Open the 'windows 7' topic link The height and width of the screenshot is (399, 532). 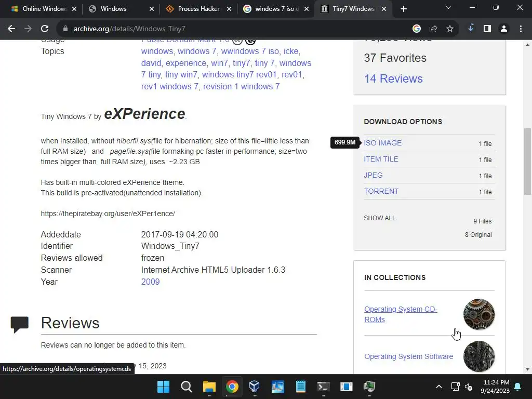tap(197, 51)
